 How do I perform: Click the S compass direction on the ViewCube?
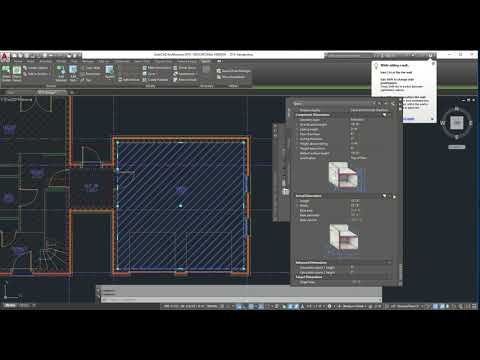(457, 137)
